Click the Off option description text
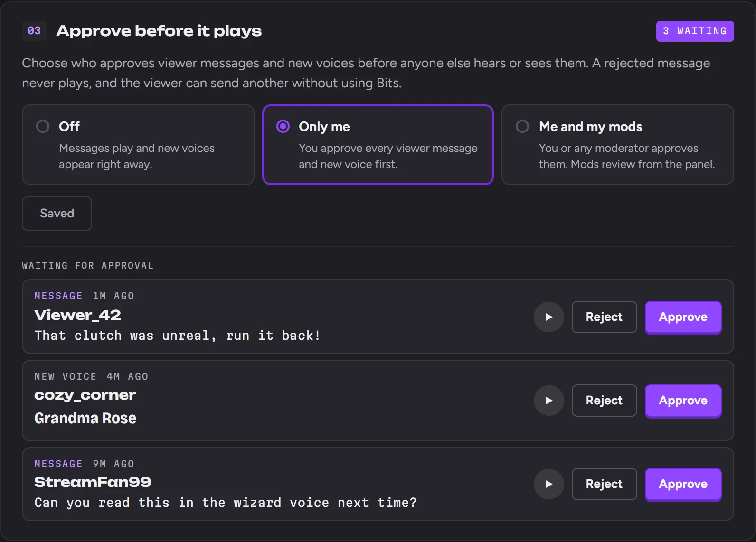Viewport: 756px width, 542px height. [137, 156]
